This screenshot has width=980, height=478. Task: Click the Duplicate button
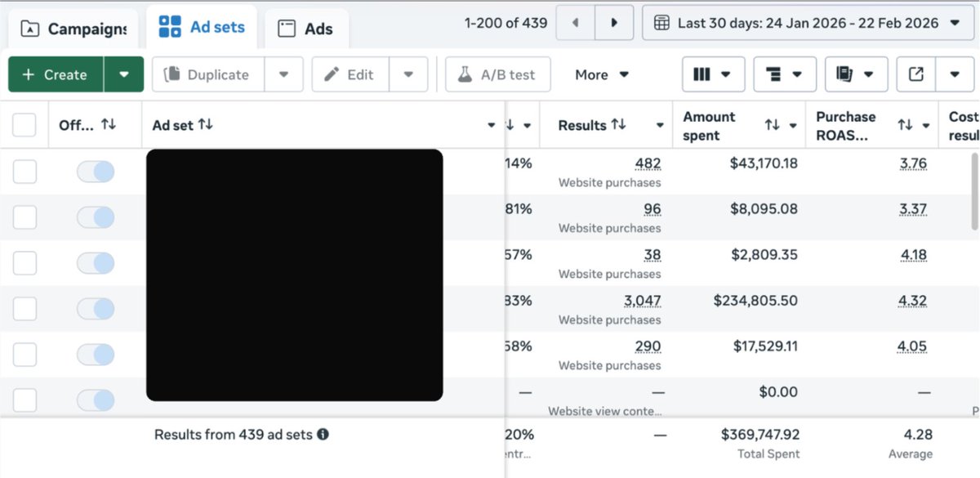(207, 74)
